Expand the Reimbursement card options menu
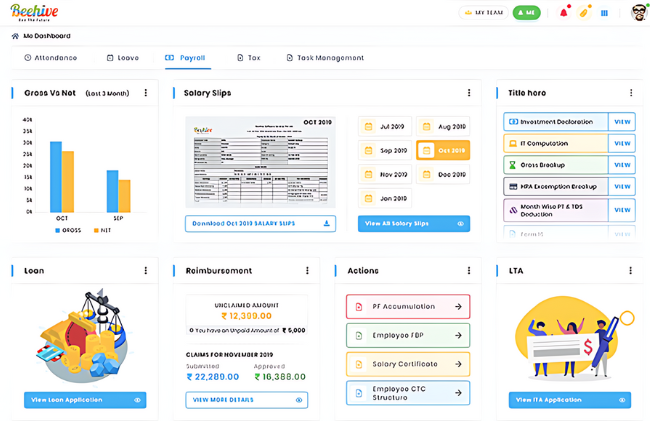 coord(307,271)
